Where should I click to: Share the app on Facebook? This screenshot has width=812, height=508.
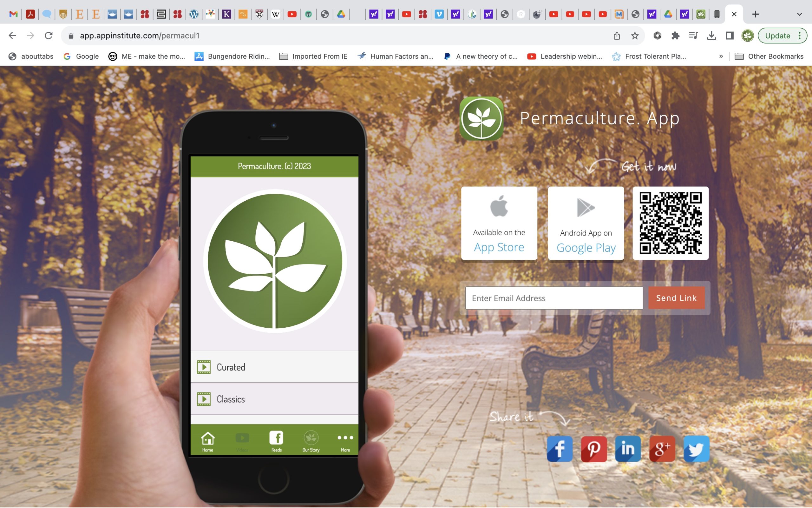pyautogui.click(x=560, y=449)
